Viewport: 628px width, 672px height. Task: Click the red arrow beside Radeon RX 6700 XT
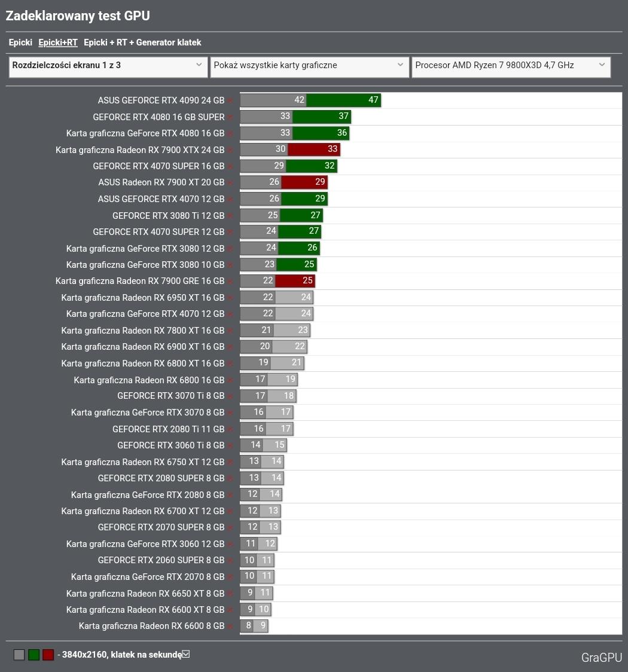pyautogui.click(x=230, y=512)
